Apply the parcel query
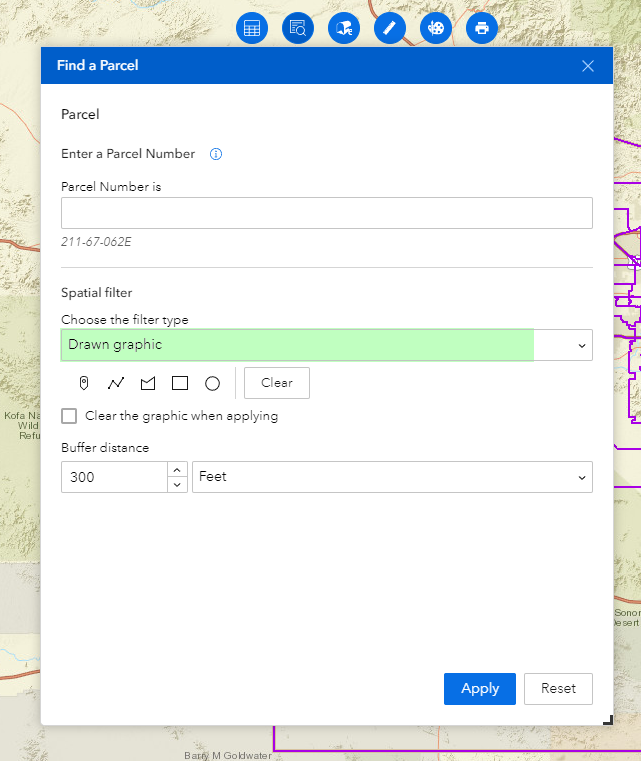Viewport: 641px width, 761px height. click(480, 689)
